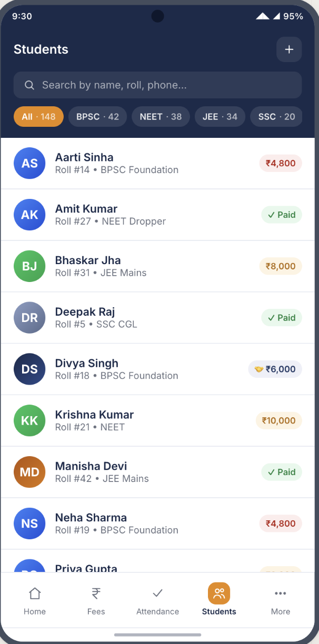Tap the gesture navigation bar at bottom

pyautogui.click(x=159, y=633)
